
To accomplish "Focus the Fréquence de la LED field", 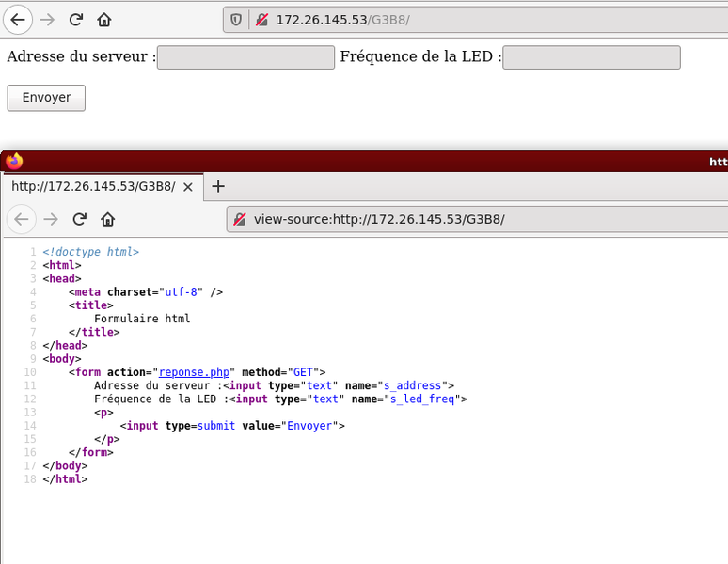I will coord(591,57).
